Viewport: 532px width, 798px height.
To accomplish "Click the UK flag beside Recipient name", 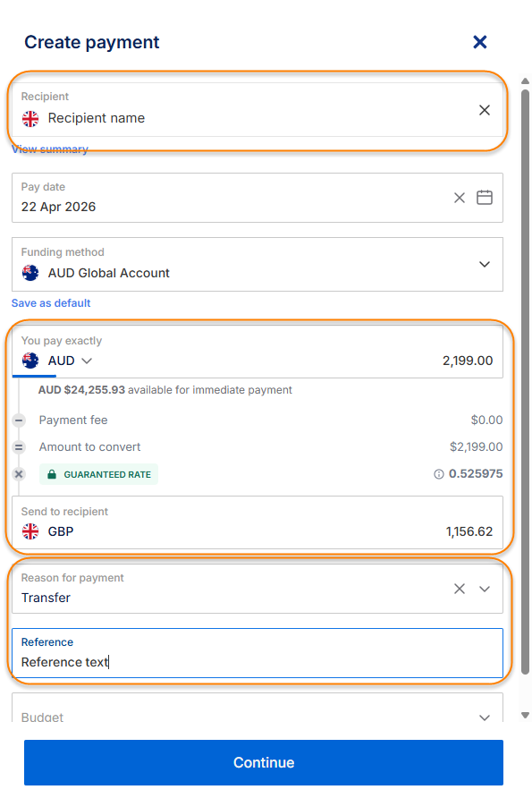I will point(30,119).
